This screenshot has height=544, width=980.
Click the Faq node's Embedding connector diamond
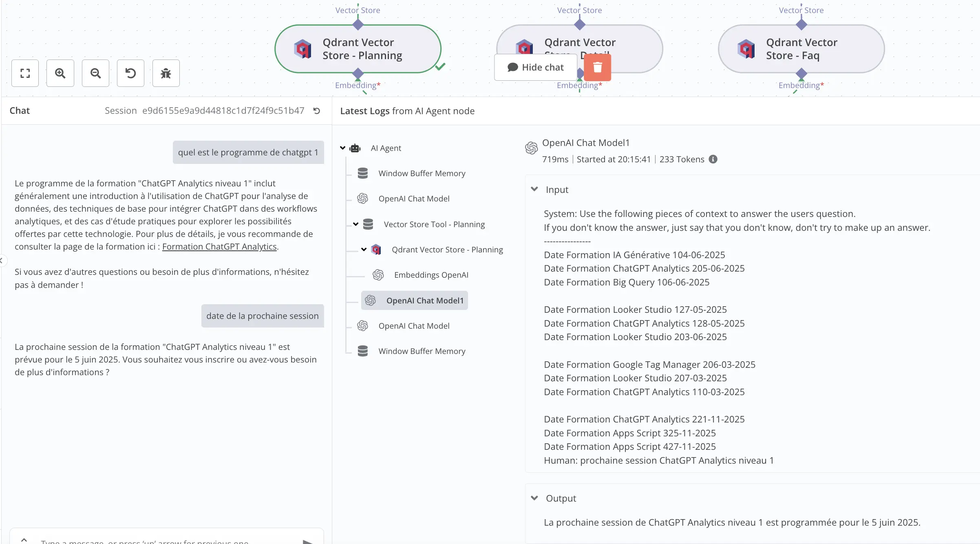(801, 73)
